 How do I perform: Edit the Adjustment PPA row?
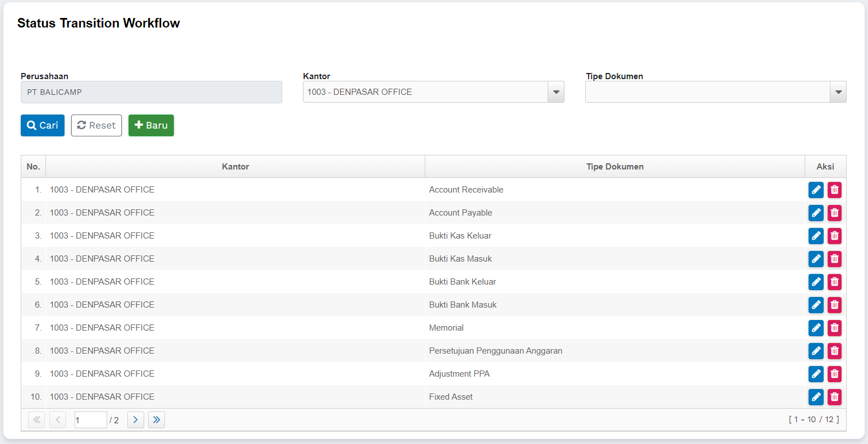[816, 374]
